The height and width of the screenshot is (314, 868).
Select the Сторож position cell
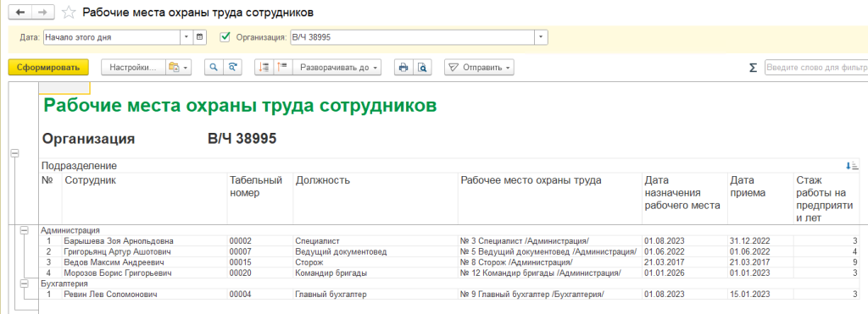point(376,262)
